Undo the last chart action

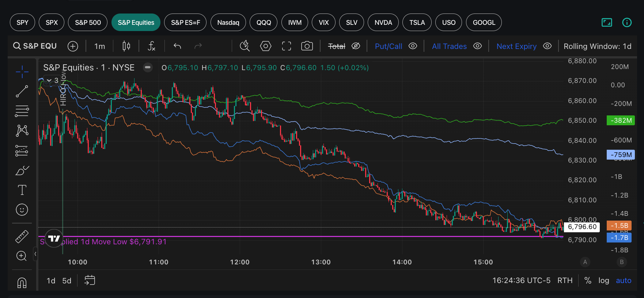[x=177, y=46]
